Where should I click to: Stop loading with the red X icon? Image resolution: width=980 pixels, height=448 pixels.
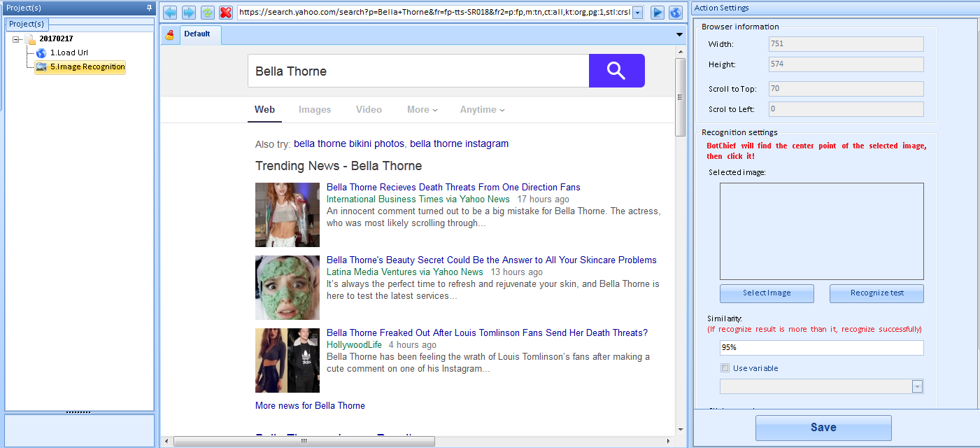(226, 13)
